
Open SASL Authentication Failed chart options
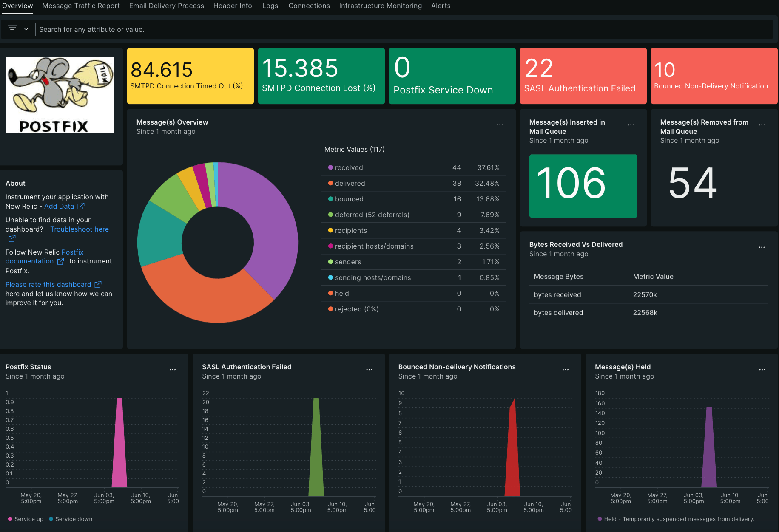coord(369,370)
